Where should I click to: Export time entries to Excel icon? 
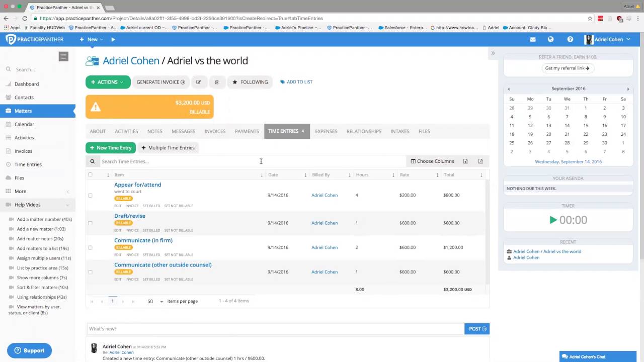point(465,161)
